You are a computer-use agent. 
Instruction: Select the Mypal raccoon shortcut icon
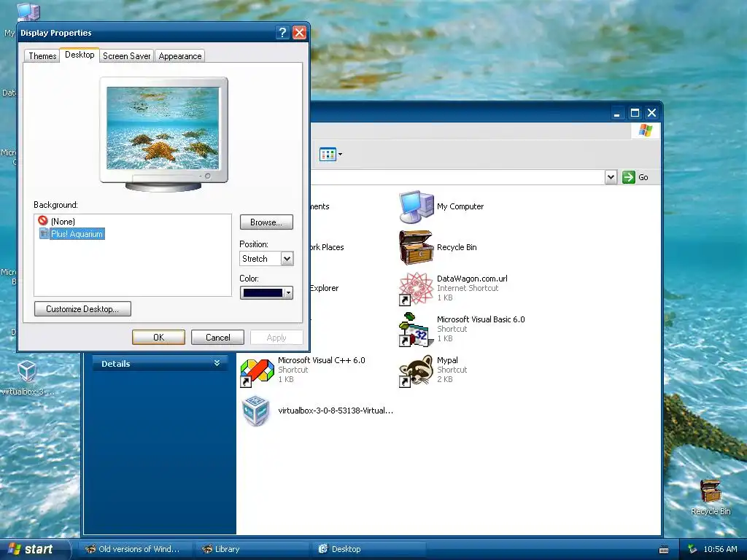click(415, 370)
